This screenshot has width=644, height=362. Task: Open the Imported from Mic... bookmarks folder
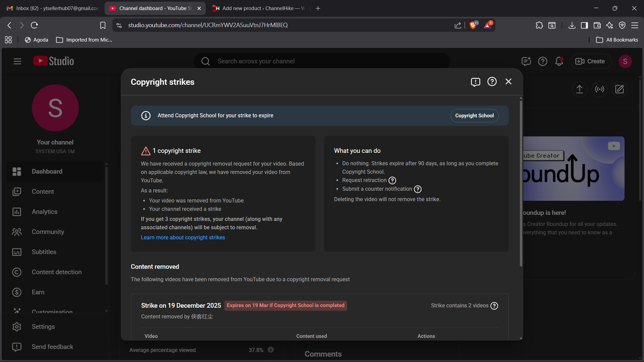(84, 40)
